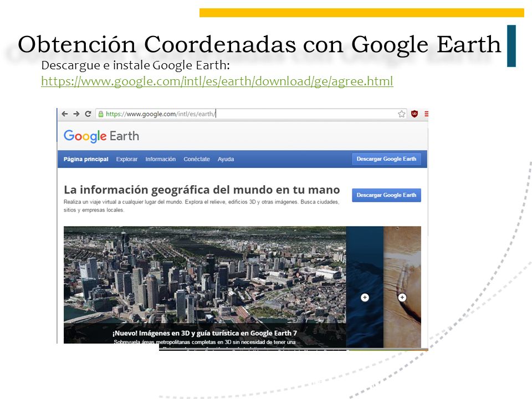
Task: Click the plus icon on blue ocean panel
Action: 365,298
